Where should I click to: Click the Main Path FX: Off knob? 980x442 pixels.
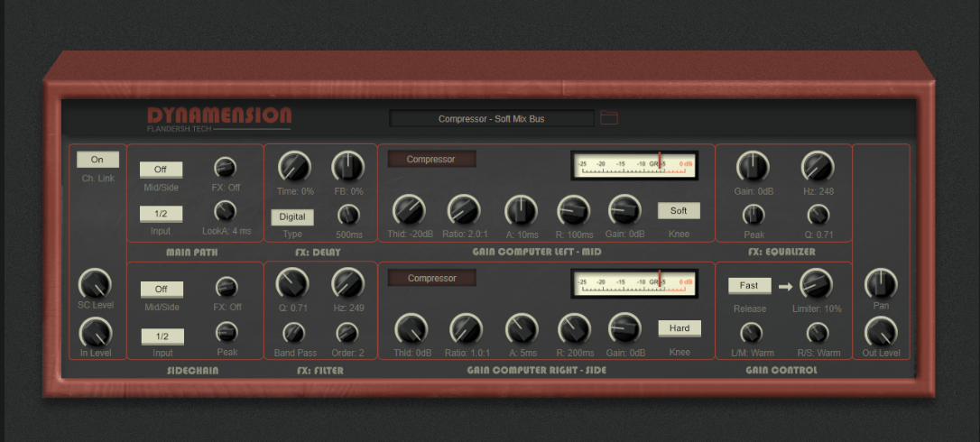pos(225,168)
